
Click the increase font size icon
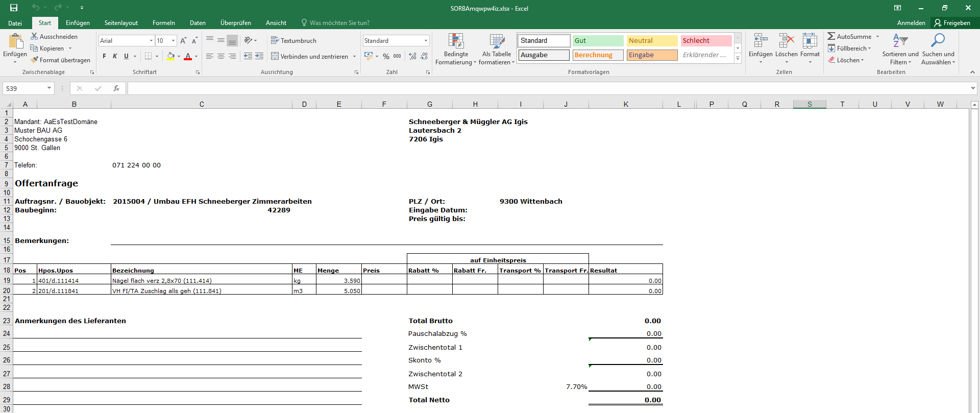click(x=183, y=40)
